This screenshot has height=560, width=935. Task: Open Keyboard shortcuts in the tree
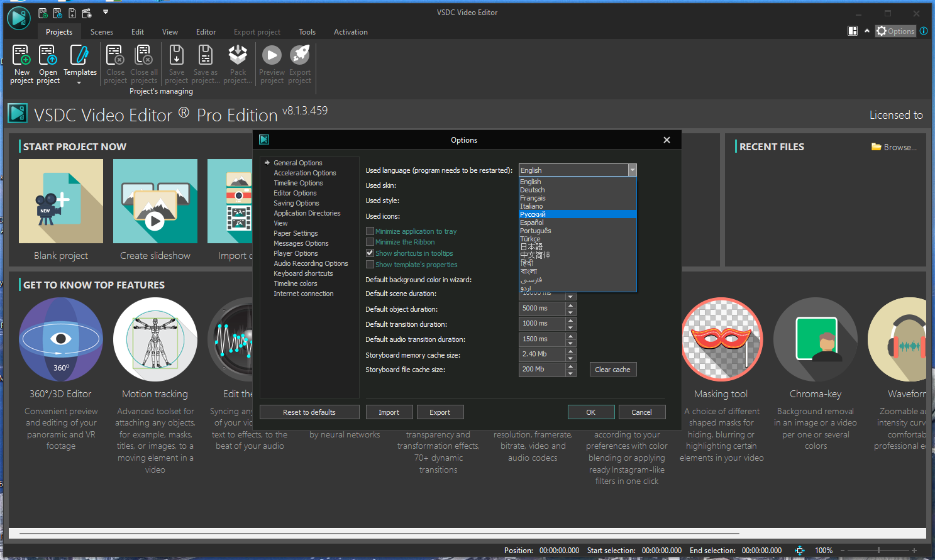303,273
